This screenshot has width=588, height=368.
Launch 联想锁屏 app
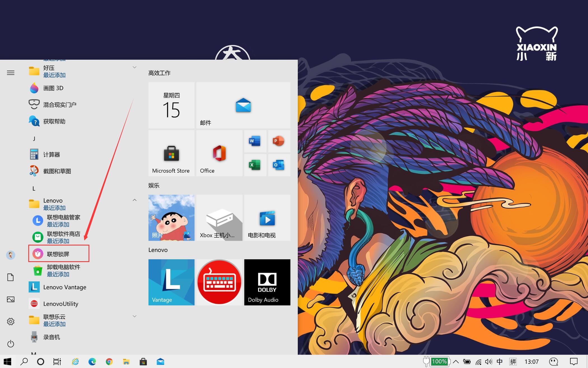pyautogui.click(x=59, y=254)
